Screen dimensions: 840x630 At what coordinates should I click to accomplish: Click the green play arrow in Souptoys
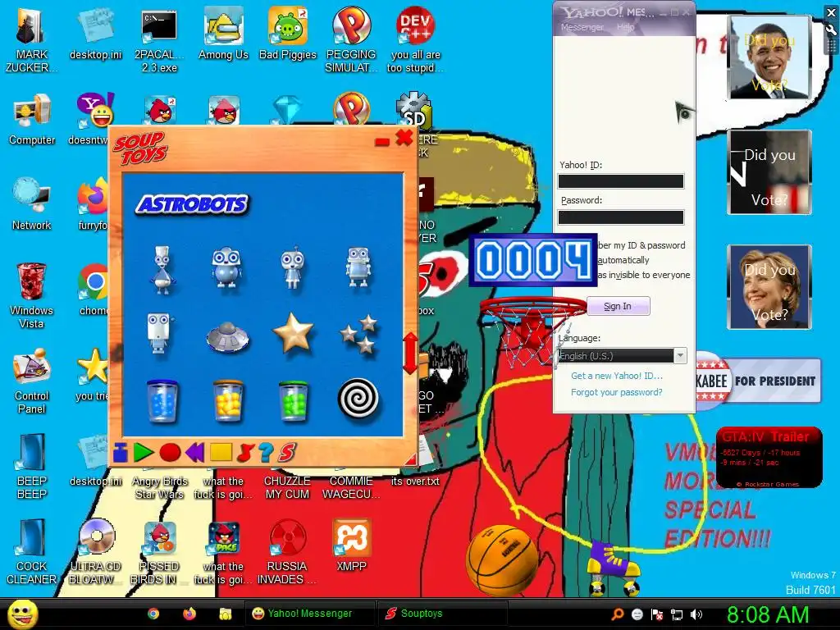tap(144, 453)
